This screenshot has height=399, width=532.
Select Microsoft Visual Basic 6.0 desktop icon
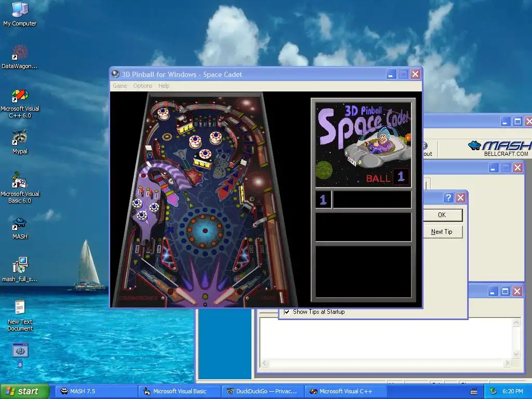(20, 188)
